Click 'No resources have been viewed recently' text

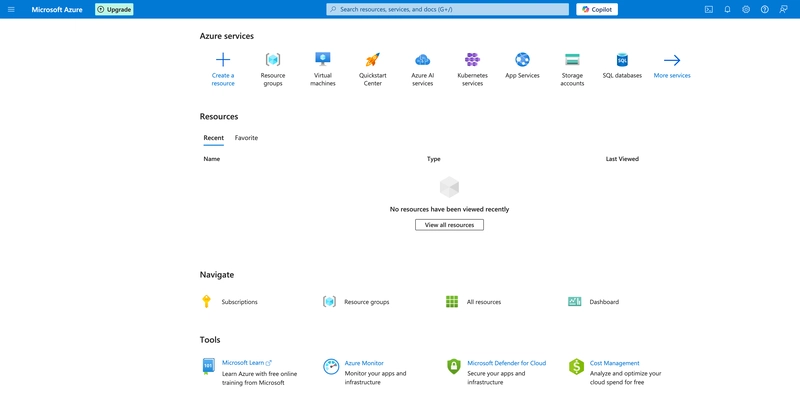click(449, 209)
